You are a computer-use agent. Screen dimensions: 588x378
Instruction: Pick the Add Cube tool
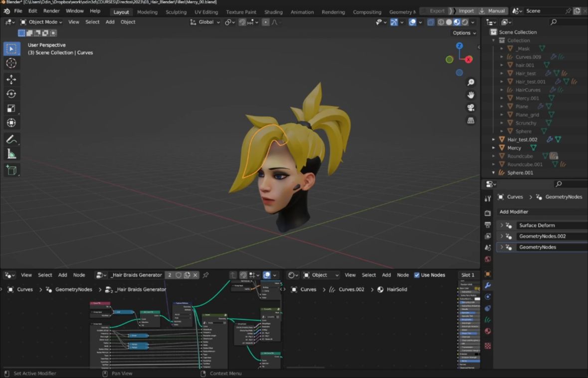(11, 170)
